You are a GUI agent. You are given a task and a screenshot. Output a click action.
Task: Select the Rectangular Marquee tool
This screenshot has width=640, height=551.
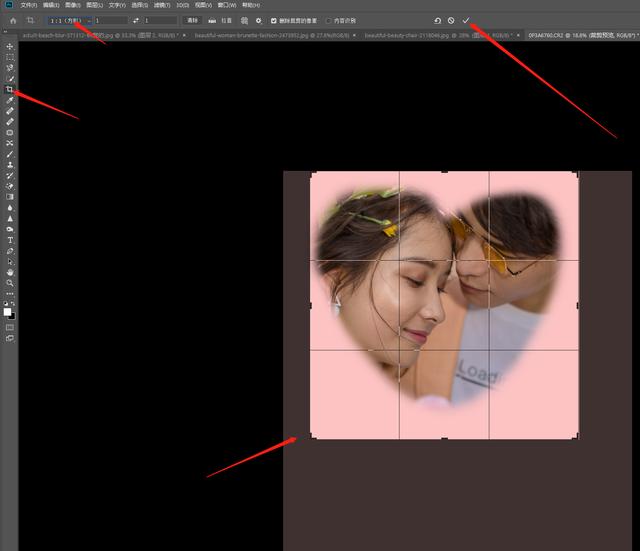10,57
